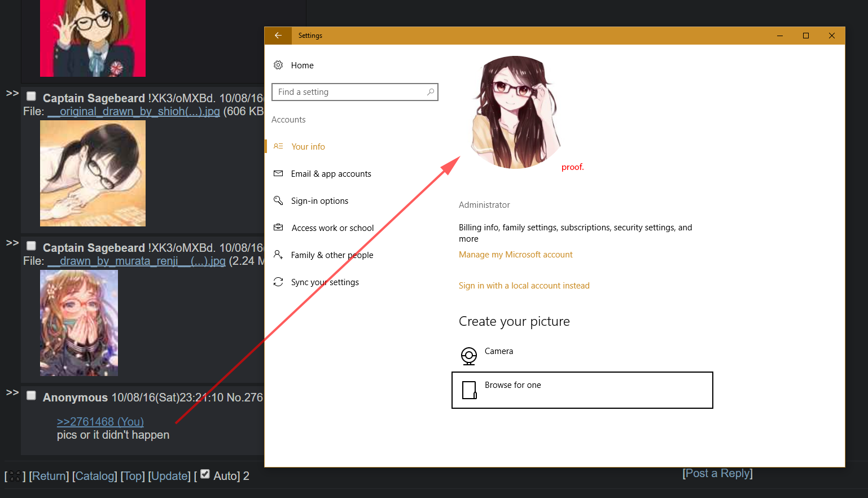Screen dimensions: 868x498
Task: Click the back arrow in Settings
Action: click(x=278, y=36)
